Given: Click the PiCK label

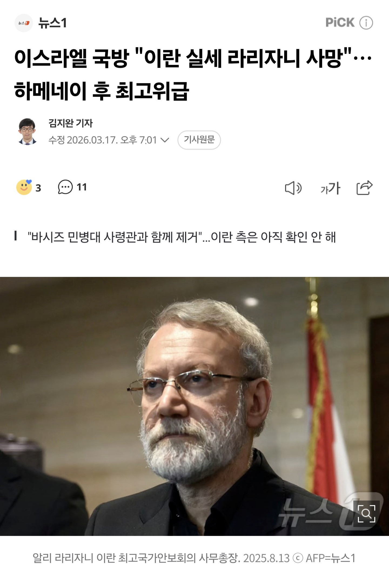Looking at the screenshot, I should (340, 22).
